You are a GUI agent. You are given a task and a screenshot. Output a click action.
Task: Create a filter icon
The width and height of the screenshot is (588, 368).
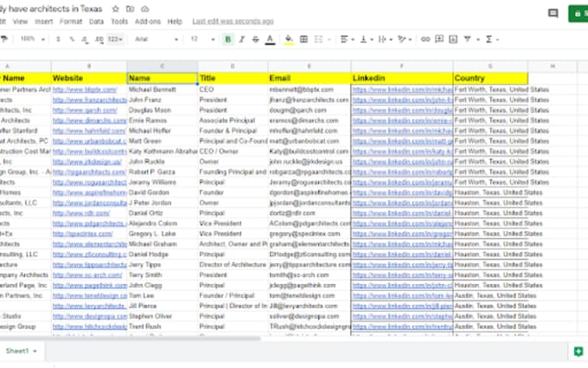click(x=467, y=39)
